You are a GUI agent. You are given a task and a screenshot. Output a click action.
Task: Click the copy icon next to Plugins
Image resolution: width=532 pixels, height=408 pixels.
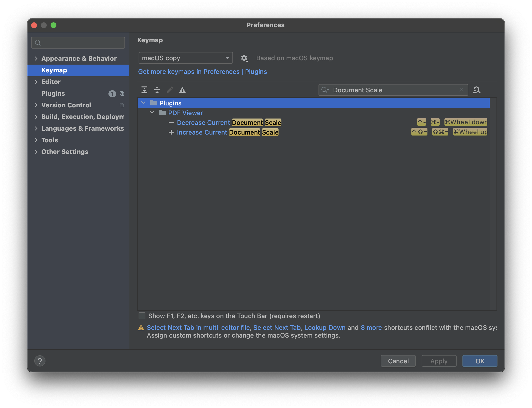click(x=122, y=94)
